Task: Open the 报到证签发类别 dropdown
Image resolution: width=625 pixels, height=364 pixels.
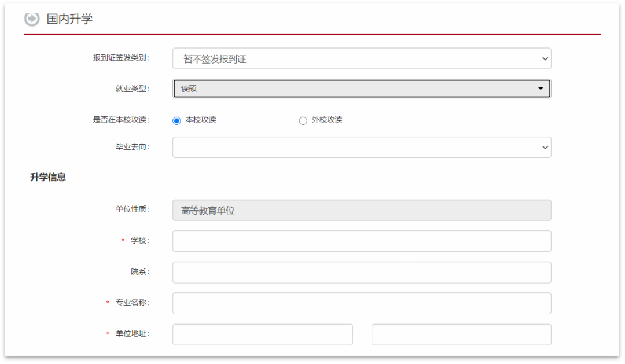Action: [x=361, y=58]
